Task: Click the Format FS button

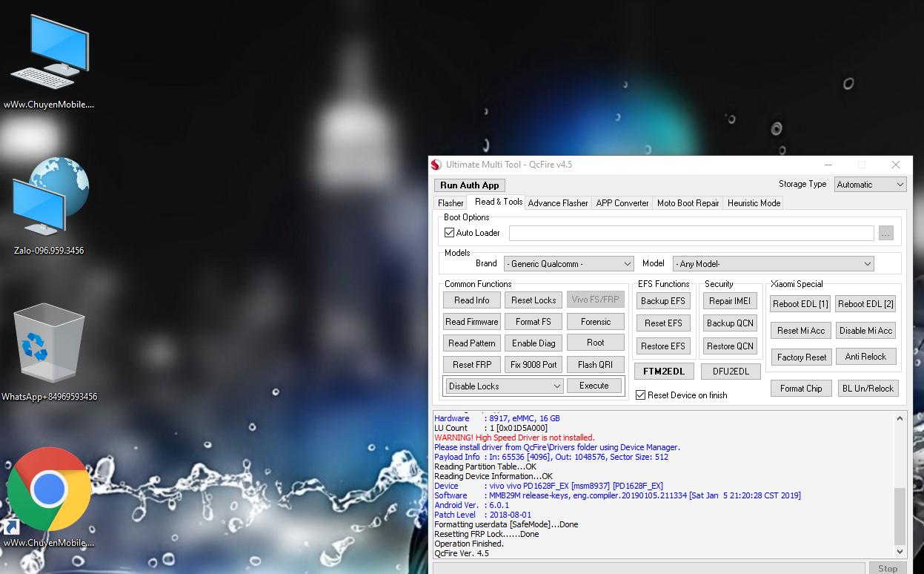Action: coord(534,322)
